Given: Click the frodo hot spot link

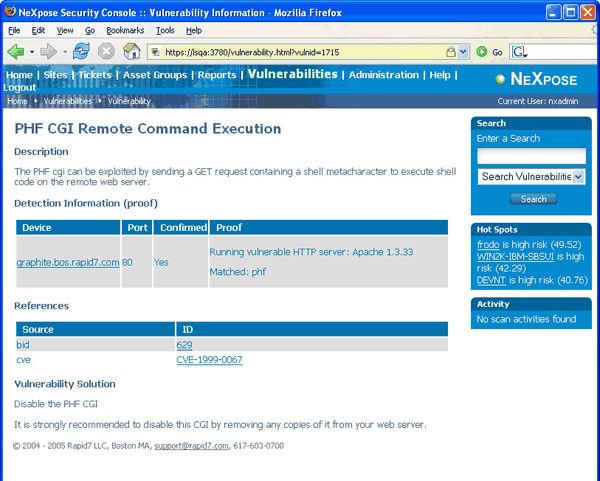Looking at the screenshot, I should [x=488, y=243].
